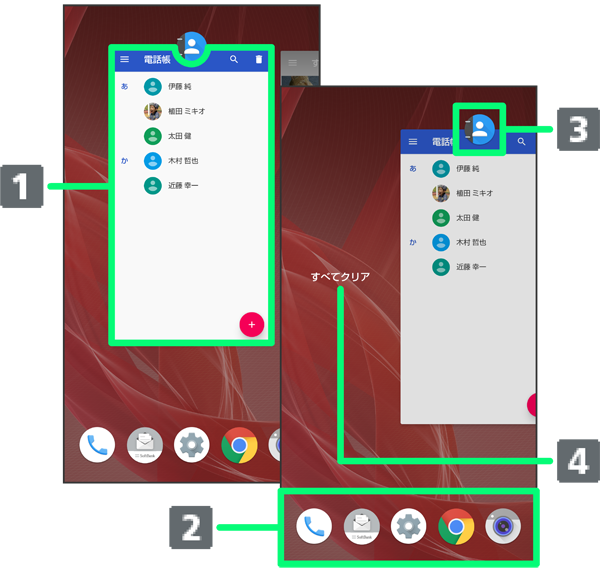The width and height of the screenshot is (600, 569).
Task: Select contact 伊藤 純 in white card
Action: point(180,87)
